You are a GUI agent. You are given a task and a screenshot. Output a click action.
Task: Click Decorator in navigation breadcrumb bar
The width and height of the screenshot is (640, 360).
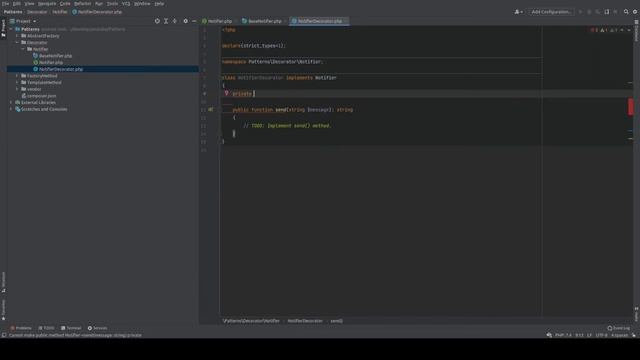pyautogui.click(x=37, y=12)
